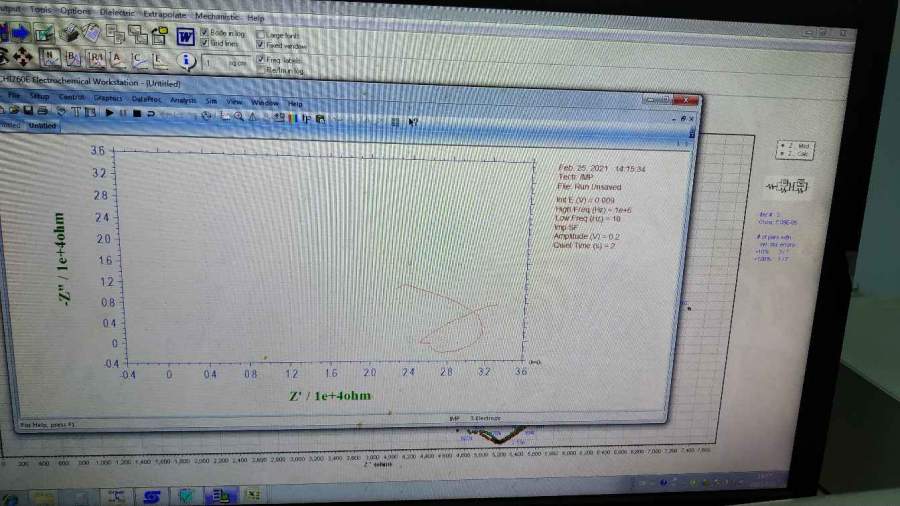Open the Tools menu in background window
Screen dimensions: 900x506
pos(40,10)
